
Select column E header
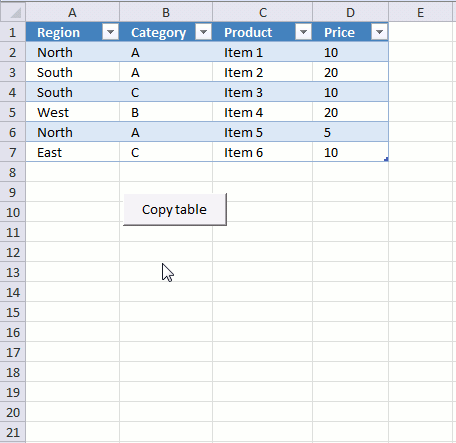click(421, 12)
